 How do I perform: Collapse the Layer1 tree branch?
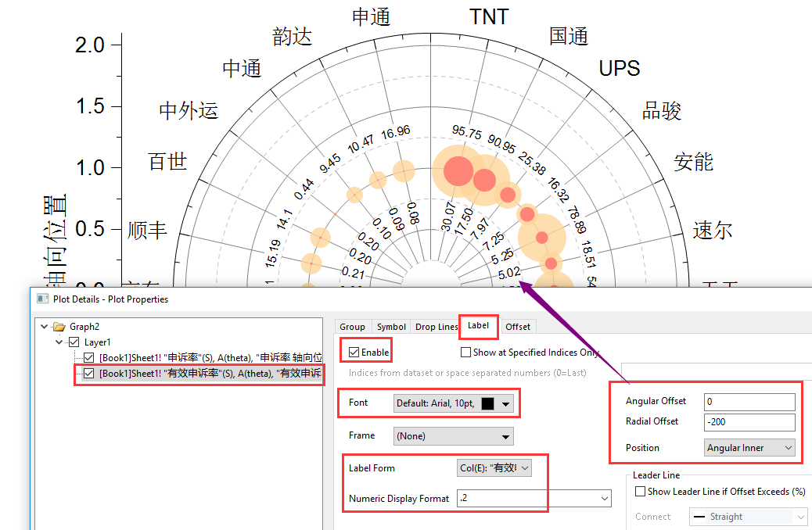coord(58,342)
